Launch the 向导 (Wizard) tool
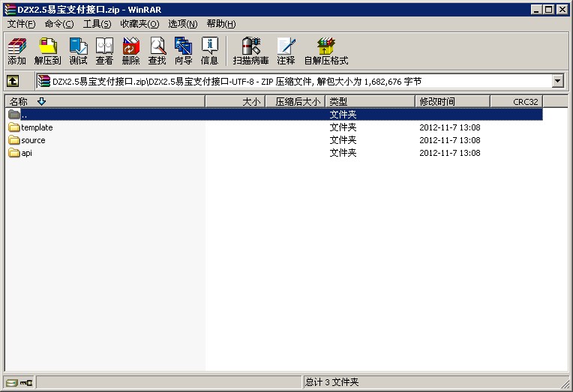573x392 pixels. (184, 51)
